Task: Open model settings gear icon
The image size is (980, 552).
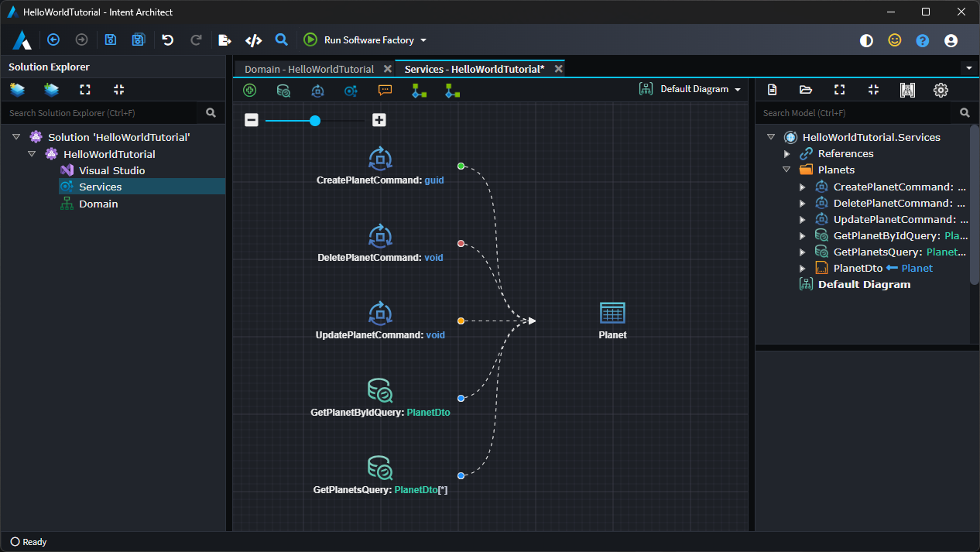Action: pyautogui.click(x=941, y=90)
